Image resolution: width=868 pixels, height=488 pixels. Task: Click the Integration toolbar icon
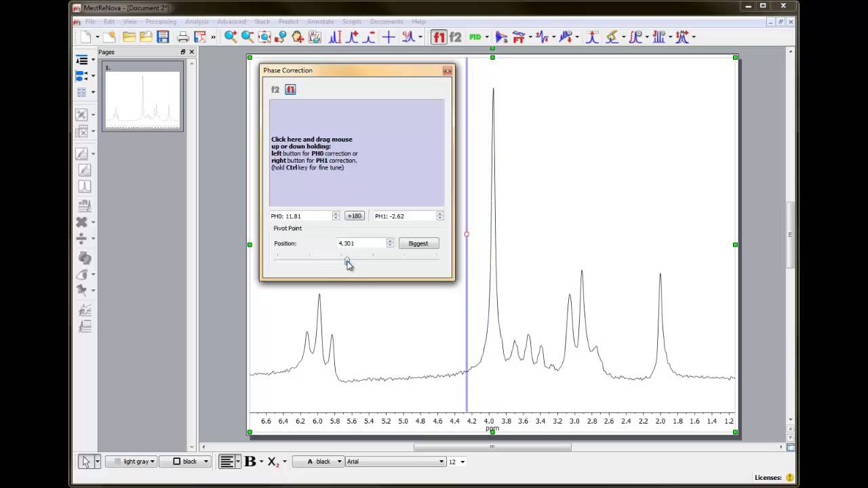(635, 37)
